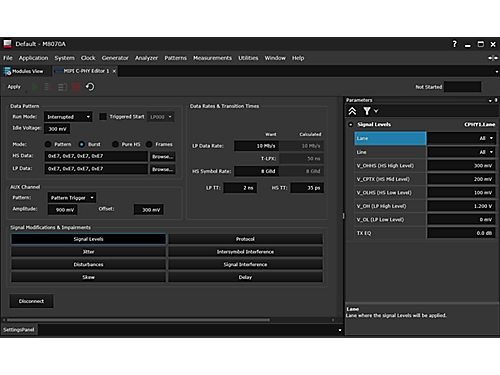The image size is (500, 375).
Task: Click the green play start icon
Action: pyautogui.click(x=35, y=87)
